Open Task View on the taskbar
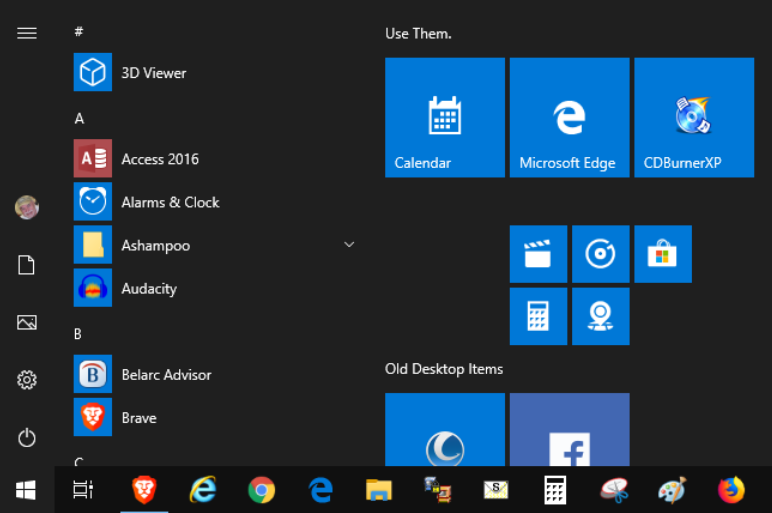The image size is (772, 513). pyautogui.click(x=83, y=489)
